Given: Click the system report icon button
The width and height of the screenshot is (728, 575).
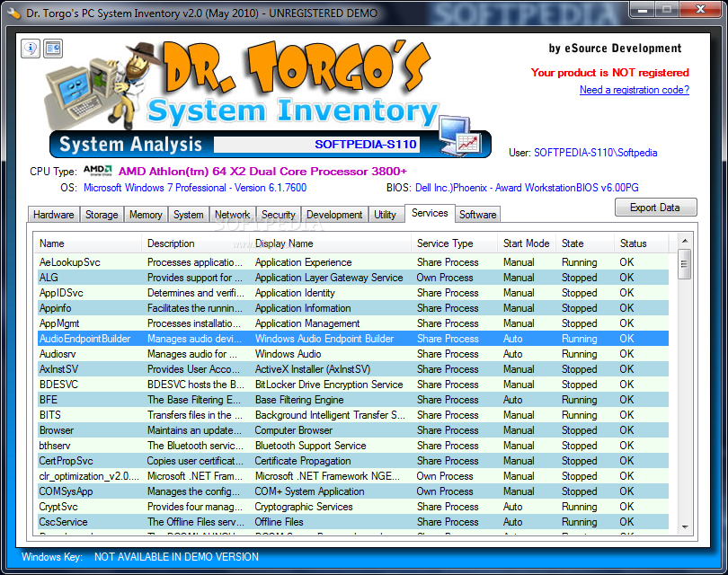Looking at the screenshot, I should (53, 49).
